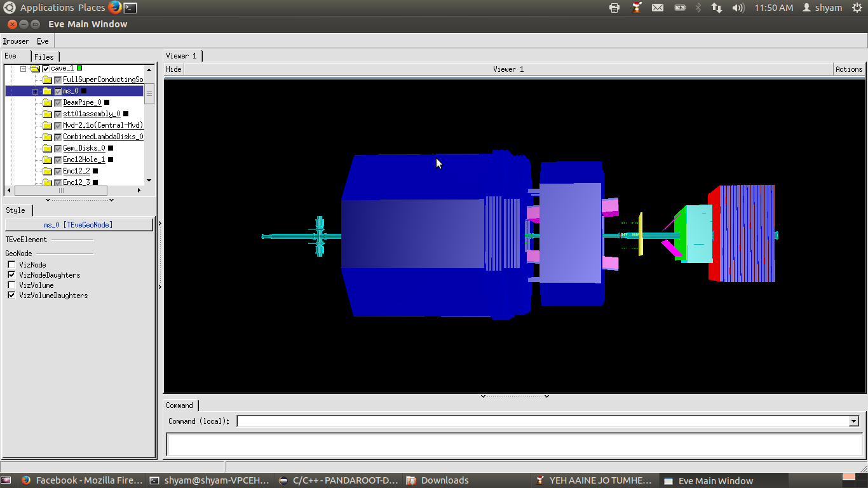This screenshot has width=868, height=488.
Task: Open the printer indicator in the panel
Action: [x=614, y=8]
